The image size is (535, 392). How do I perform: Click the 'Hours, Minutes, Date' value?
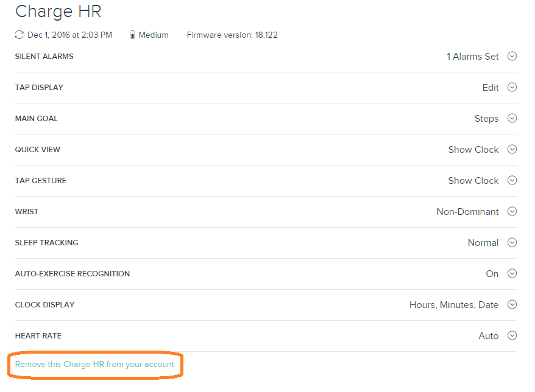(x=454, y=305)
